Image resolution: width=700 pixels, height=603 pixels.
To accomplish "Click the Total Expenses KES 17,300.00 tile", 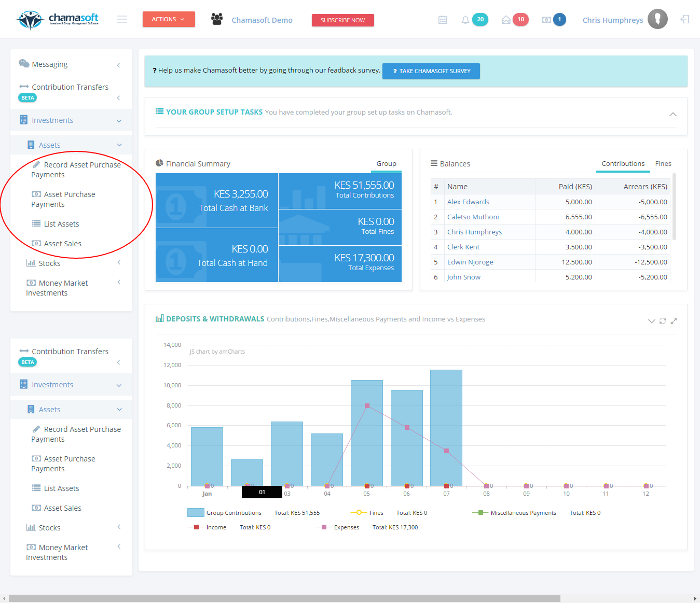I will [x=340, y=264].
